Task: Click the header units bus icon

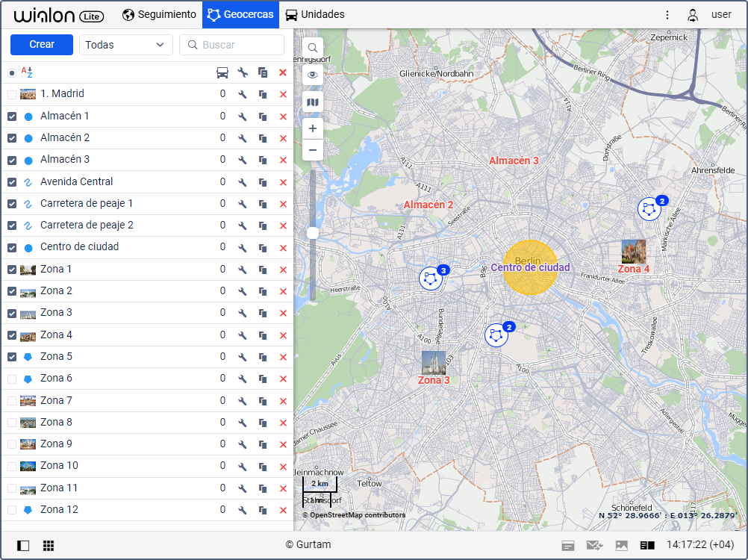Action: (222, 72)
